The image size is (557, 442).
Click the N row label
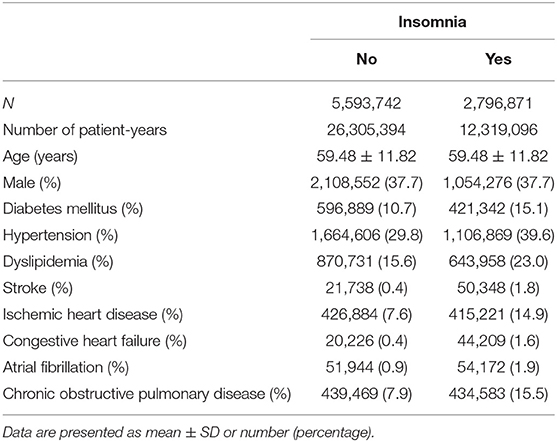point(9,103)
